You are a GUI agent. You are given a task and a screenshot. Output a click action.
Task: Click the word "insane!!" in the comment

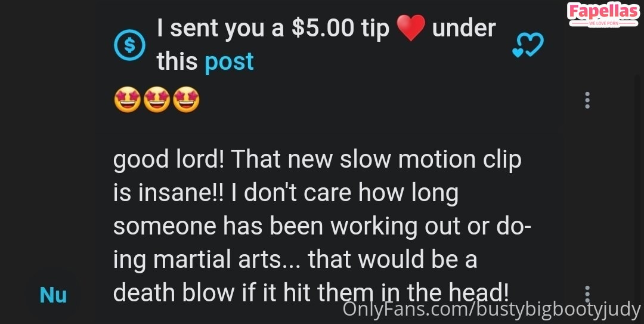(182, 193)
